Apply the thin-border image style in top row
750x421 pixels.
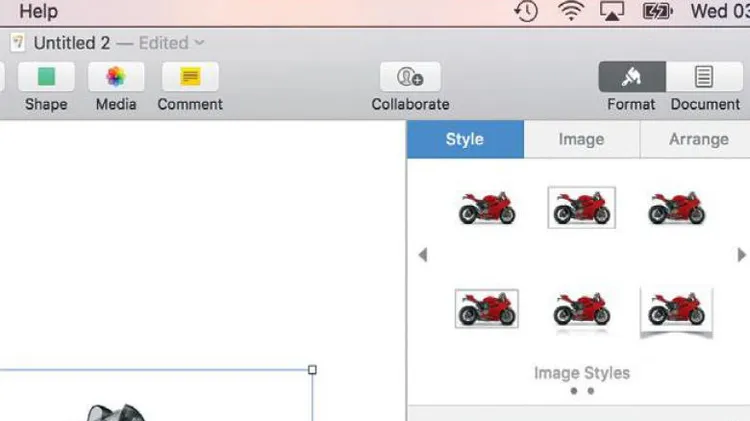coord(582,208)
